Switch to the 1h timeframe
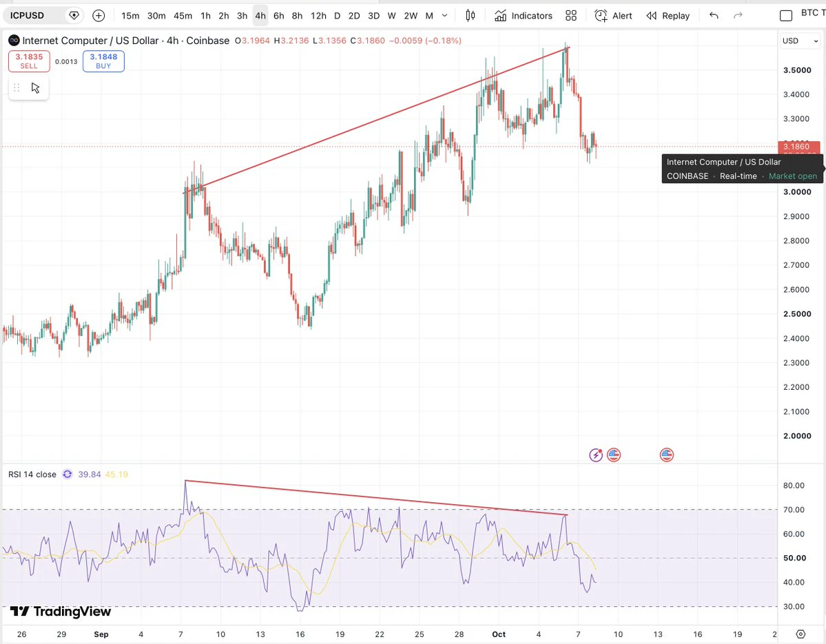 [205, 16]
